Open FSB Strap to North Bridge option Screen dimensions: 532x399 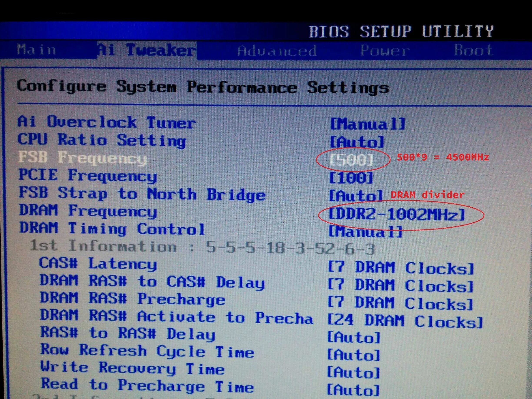(356, 195)
